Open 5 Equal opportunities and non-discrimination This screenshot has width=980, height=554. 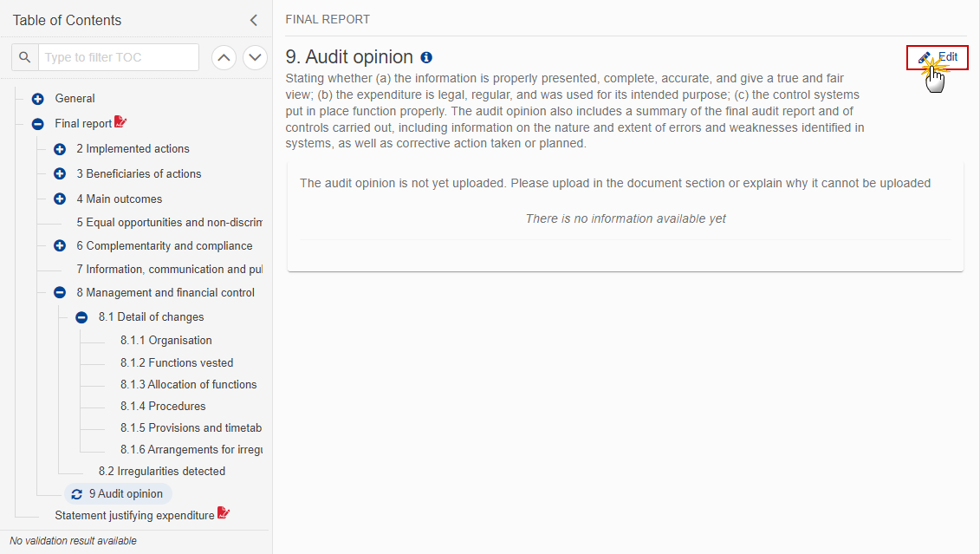[169, 222]
